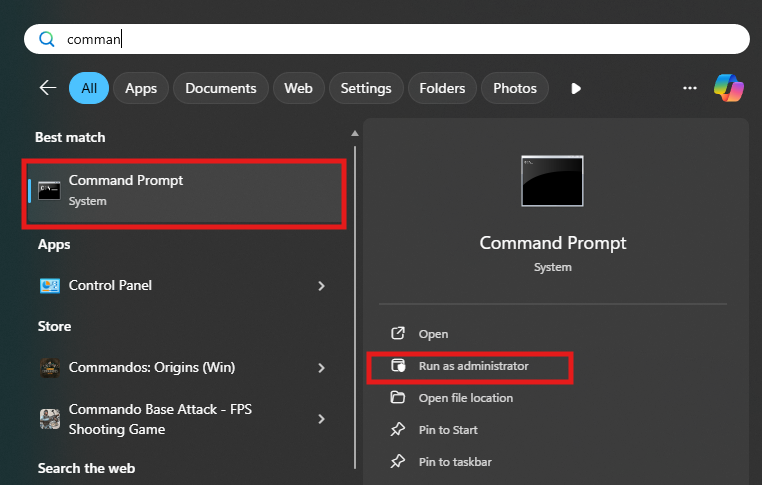Open Commando Base Attack - FPS Shooting Game
Screen dimensions: 762x485
point(184,419)
